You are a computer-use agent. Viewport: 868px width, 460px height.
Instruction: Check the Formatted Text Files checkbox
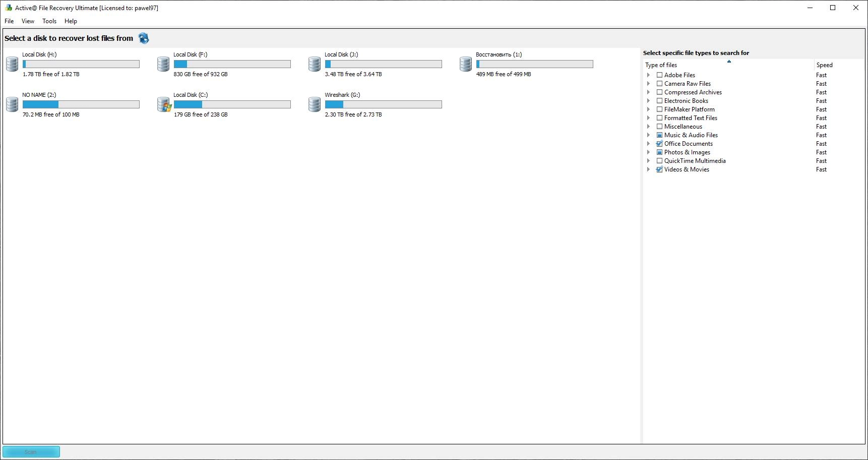[659, 118]
